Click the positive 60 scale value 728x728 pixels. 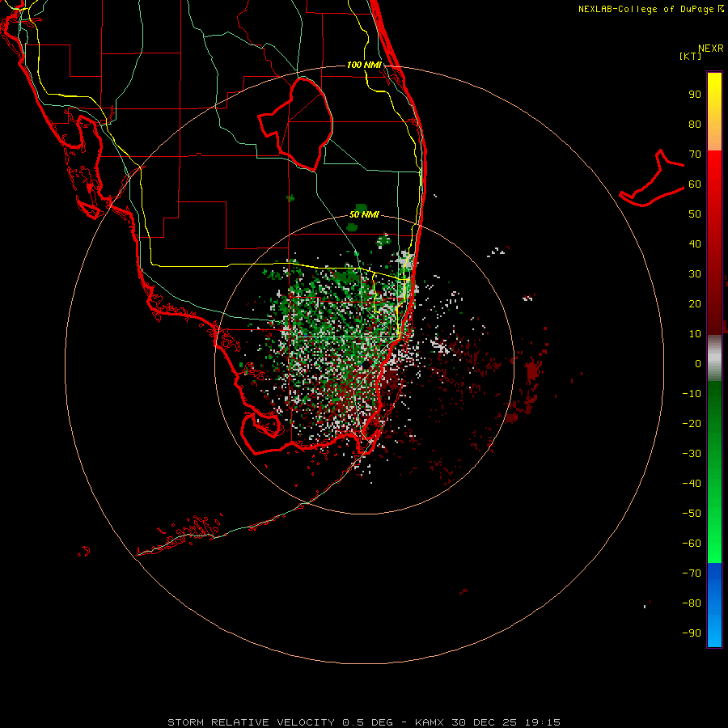click(x=695, y=184)
